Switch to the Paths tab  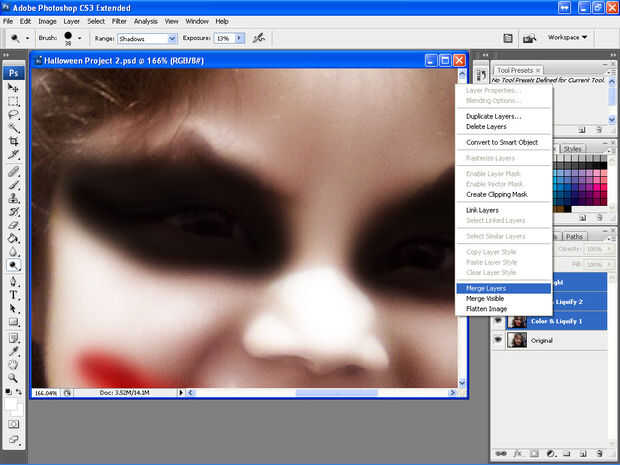pyautogui.click(x=574, y=236)
